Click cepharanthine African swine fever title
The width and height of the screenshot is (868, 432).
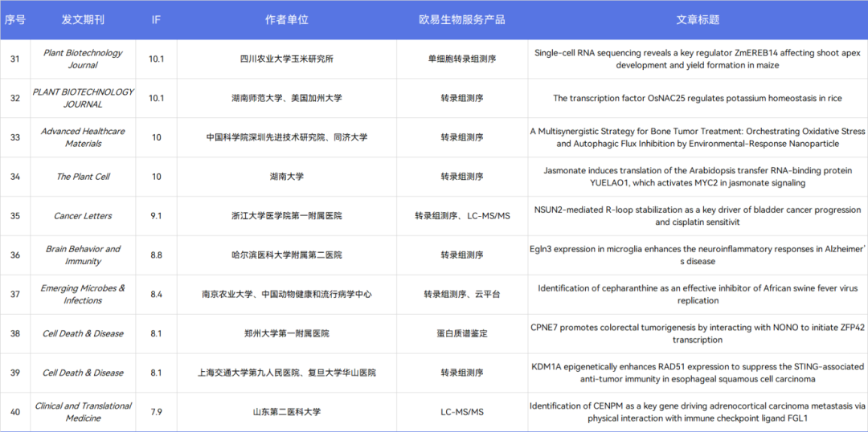pyautogui.click(x=698, y=294)
